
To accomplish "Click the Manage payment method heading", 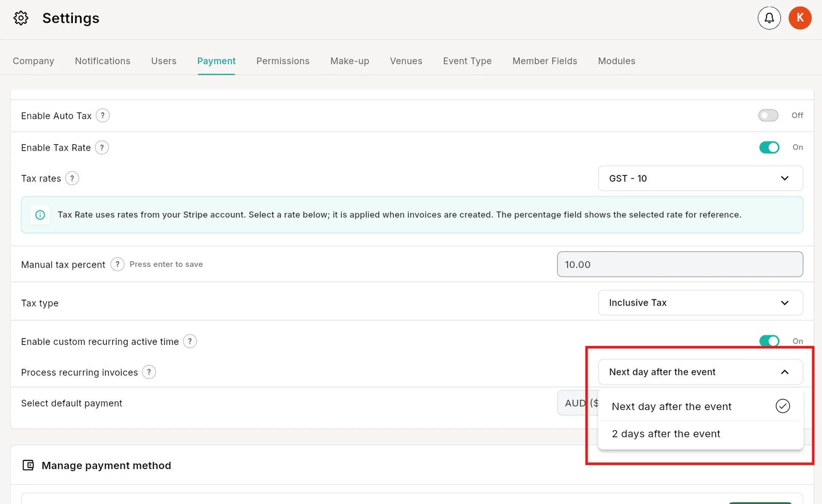I will coord(106,465).
